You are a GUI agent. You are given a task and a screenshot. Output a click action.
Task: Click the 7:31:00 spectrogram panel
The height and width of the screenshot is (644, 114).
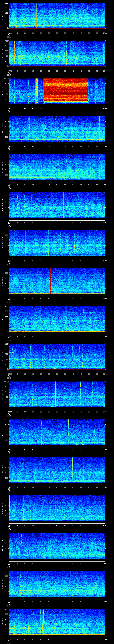click(57, 584)
